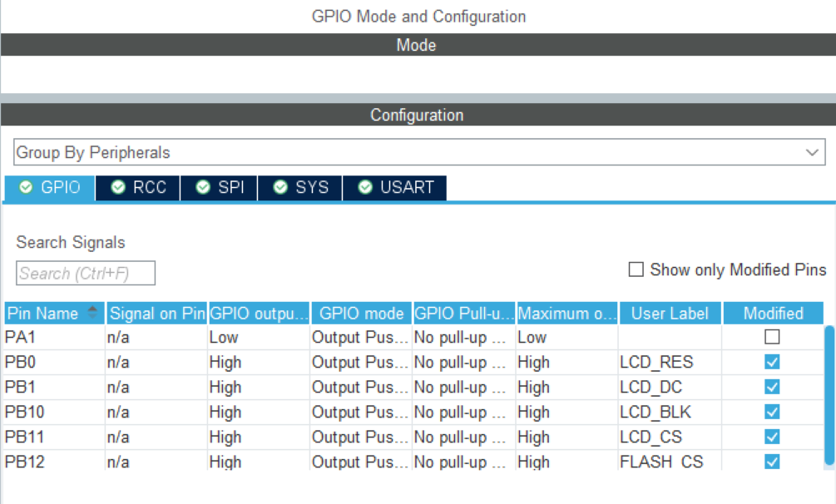Click the Low output level cell for PA1
The width and height of the screenshot is (836, 504).
pos(259,337)
